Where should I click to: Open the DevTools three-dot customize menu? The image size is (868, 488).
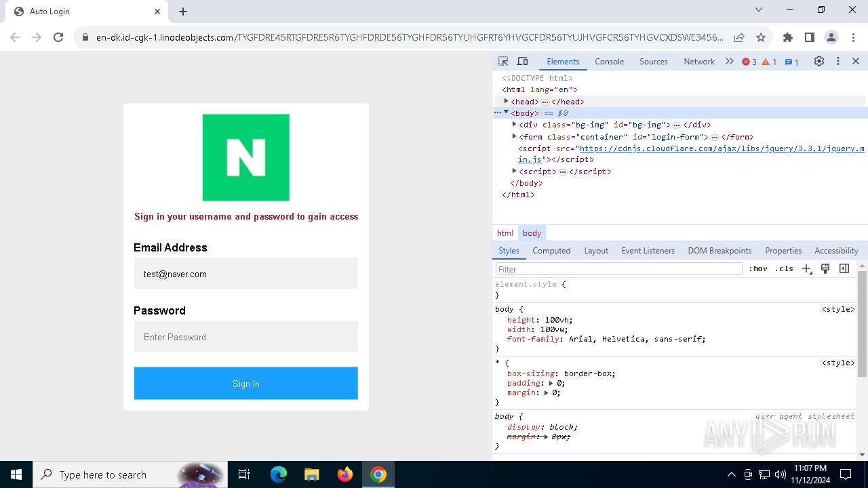click(x=838, y=61)
